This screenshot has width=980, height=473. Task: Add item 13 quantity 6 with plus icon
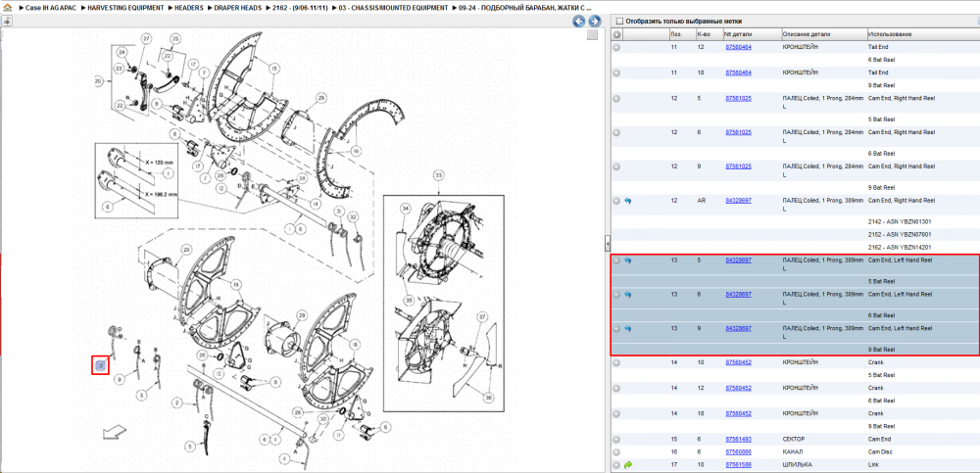616,295
